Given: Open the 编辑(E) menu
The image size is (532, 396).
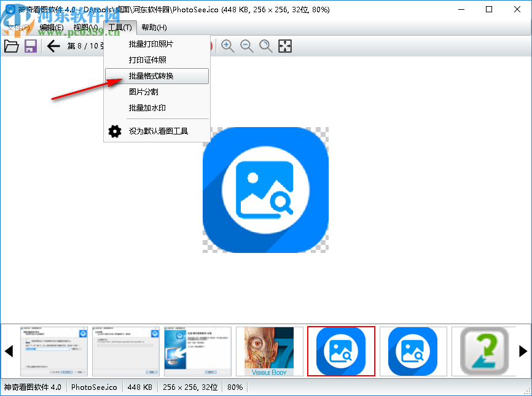Looking at the screenshot, I should click(x=52, y=28).
